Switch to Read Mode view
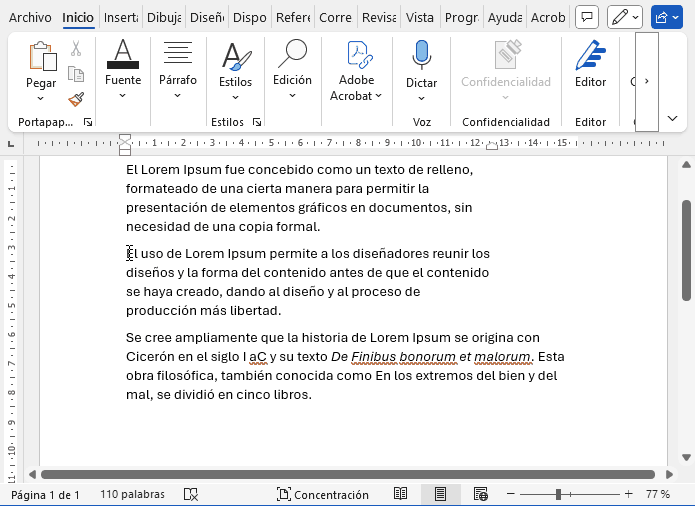Screen dimensions: 695x506 [400, 494]
